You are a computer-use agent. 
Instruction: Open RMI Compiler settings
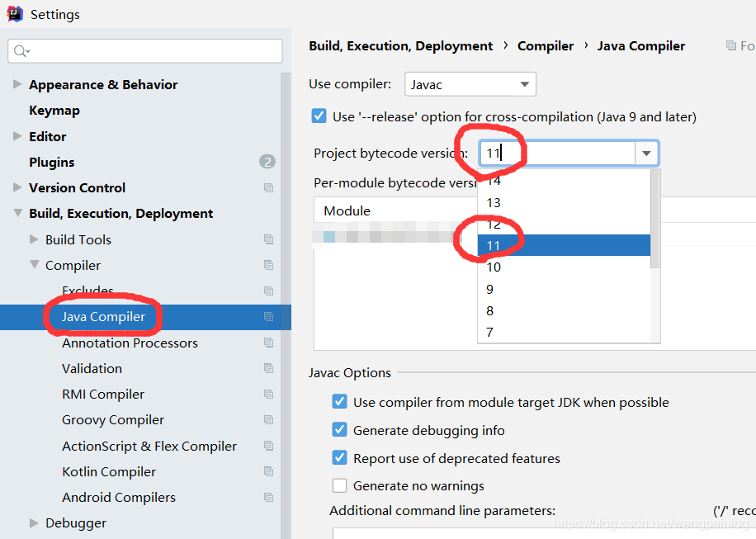[x=102, y=395]
